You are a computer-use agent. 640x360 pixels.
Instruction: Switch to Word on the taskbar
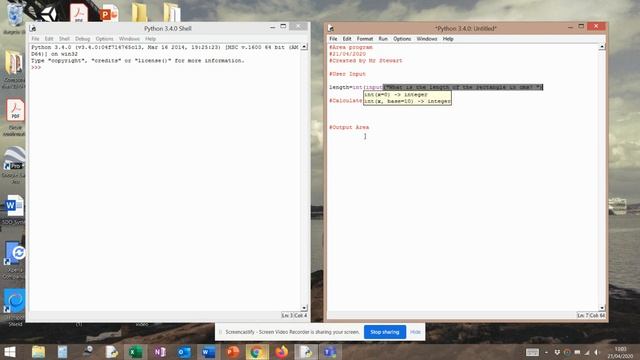tap(208, 352)
